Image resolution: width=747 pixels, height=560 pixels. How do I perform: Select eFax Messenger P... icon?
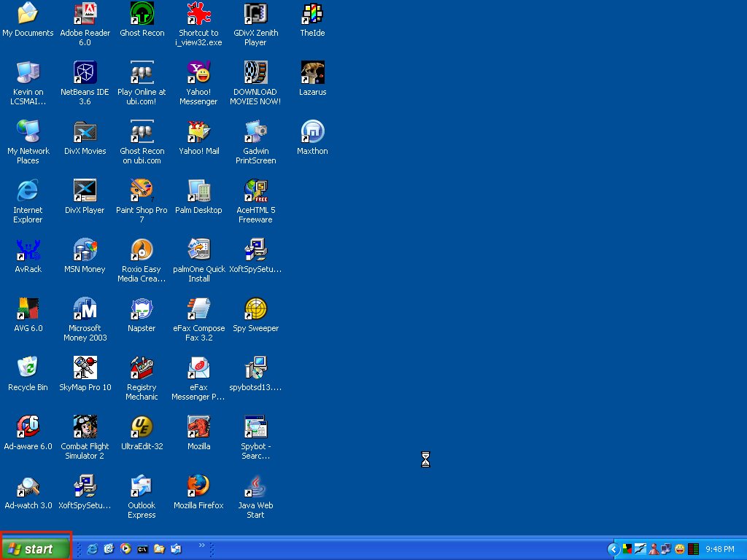click(198, 367)
